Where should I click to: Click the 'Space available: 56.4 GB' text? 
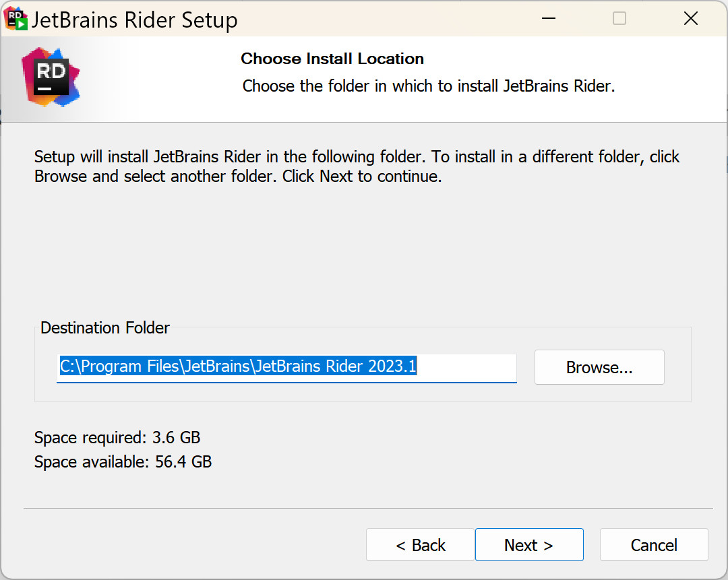[123, 462]
